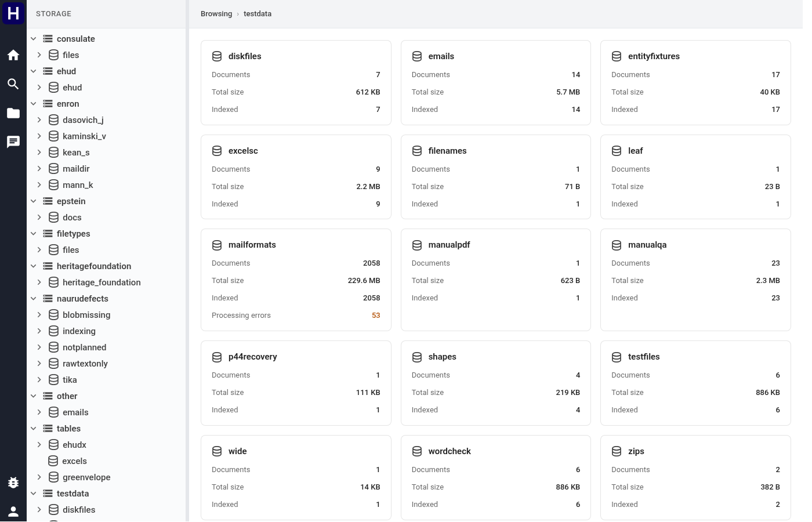Image resolution: width=812 pixels, height=522 pixels.
Task: Collapse the consulate tree node
Action: [34, 39]
